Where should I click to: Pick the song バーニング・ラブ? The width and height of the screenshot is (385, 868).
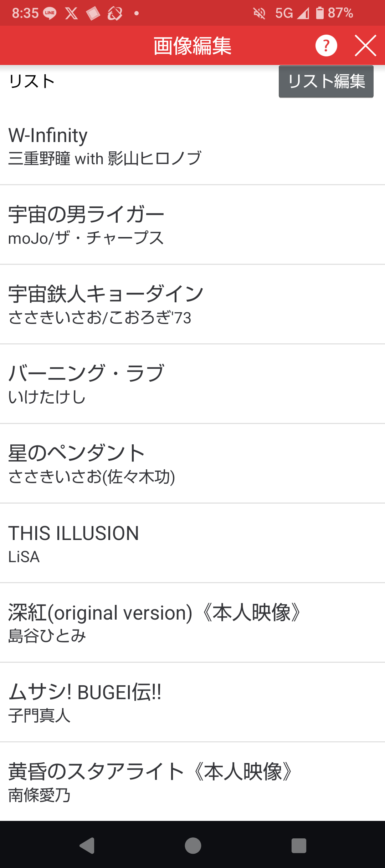[192, 384]
